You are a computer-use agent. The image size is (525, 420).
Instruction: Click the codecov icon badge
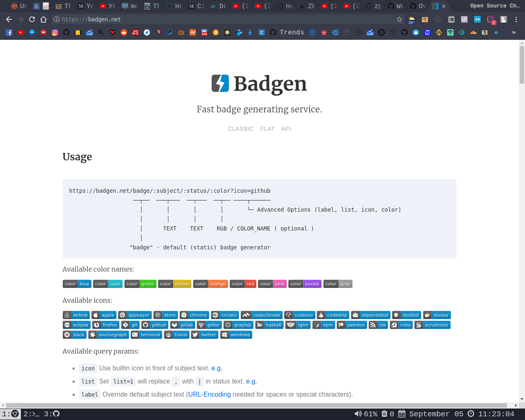coord(300,315)
